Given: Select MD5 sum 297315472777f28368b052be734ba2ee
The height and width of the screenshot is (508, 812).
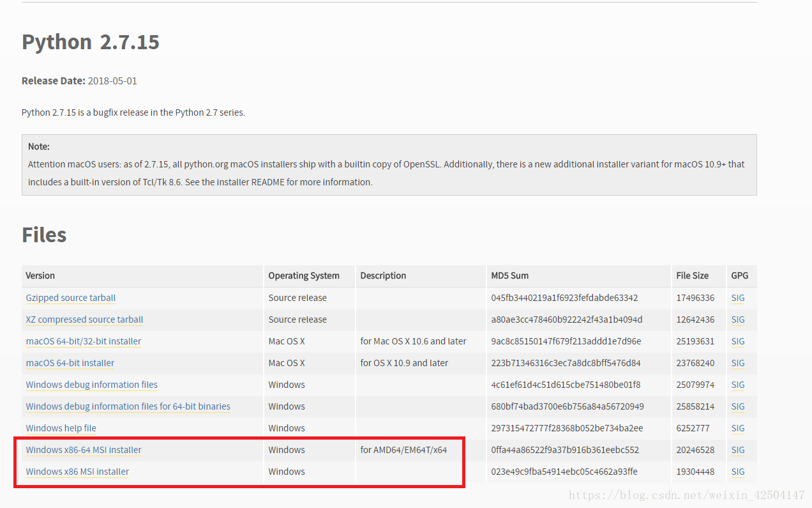Looking at the screenshot, I should 567,428.
